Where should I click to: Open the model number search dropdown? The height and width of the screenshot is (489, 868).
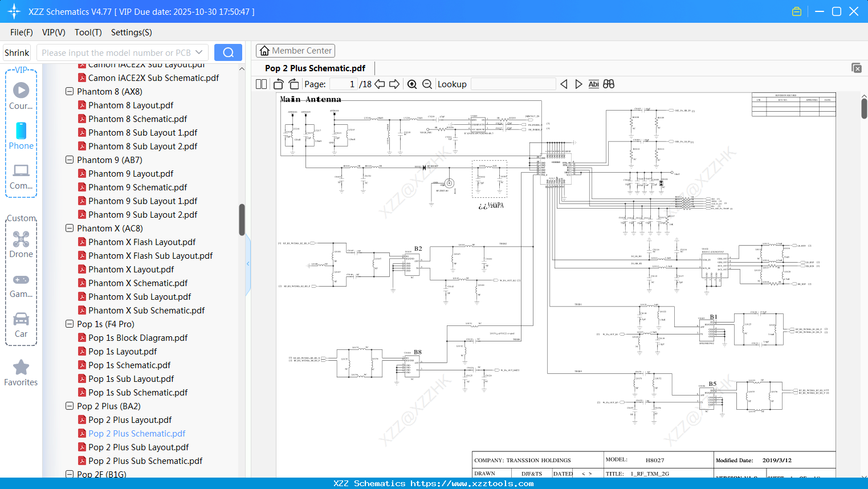199,52
